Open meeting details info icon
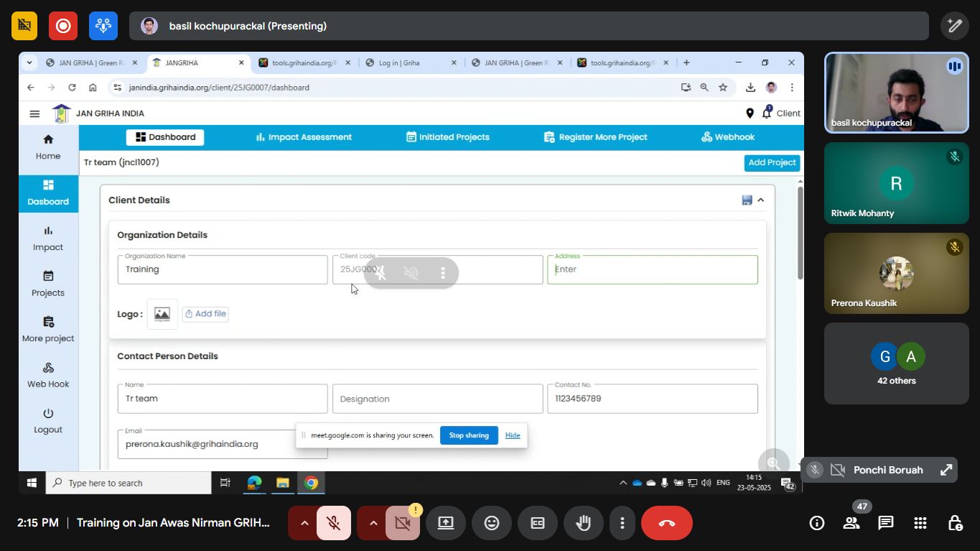Image resolution: width=980 pixels, height=551 pixels. pos(817,523)
